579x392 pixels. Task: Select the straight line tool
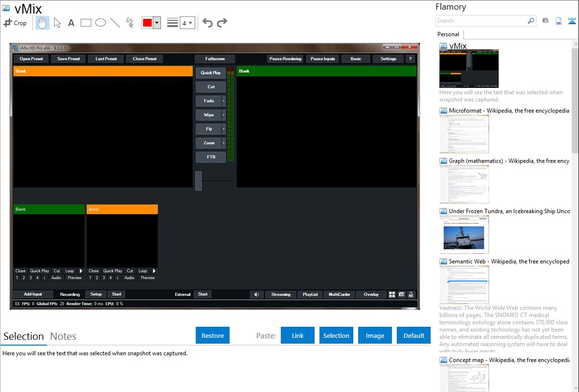point(115,23)
